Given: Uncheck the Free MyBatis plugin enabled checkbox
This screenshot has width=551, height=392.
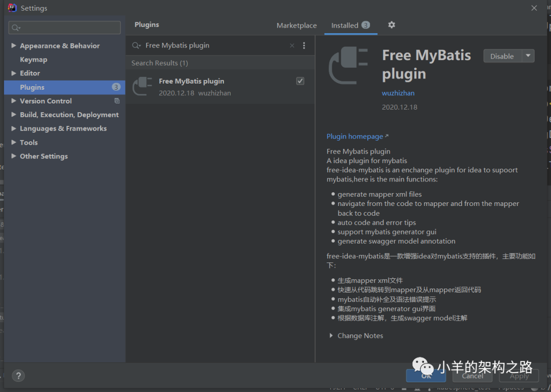Looking at the screenshot, I should (300, 81).
